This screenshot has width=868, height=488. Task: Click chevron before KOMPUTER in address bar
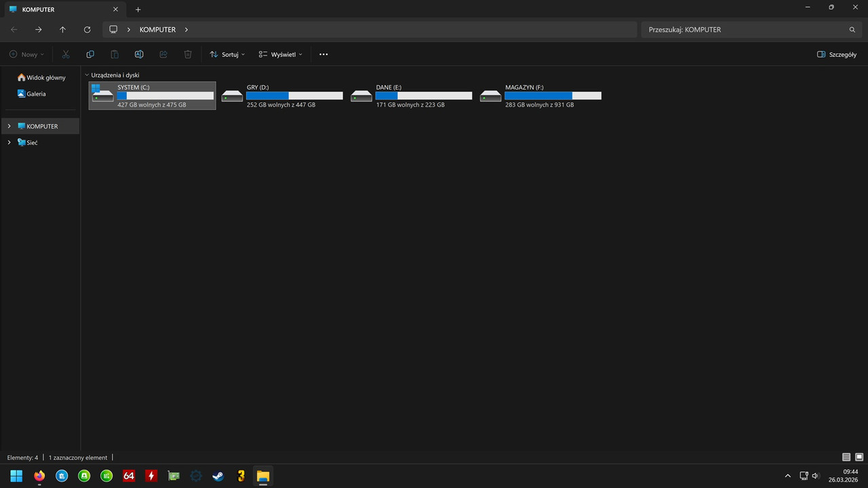[x=129, y=30]
